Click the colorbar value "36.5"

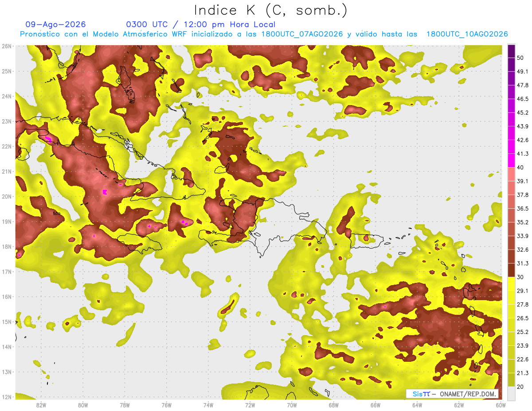tap(522, 208)
